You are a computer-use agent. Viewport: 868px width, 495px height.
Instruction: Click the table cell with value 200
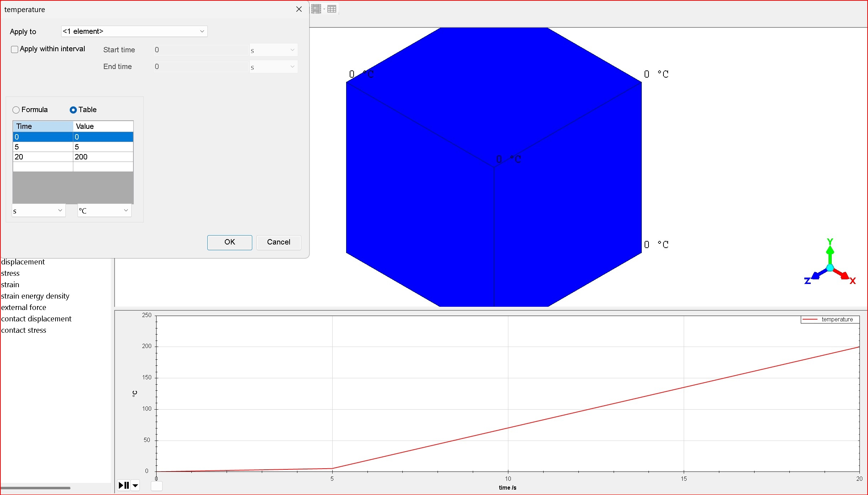[x=103, y=157]
